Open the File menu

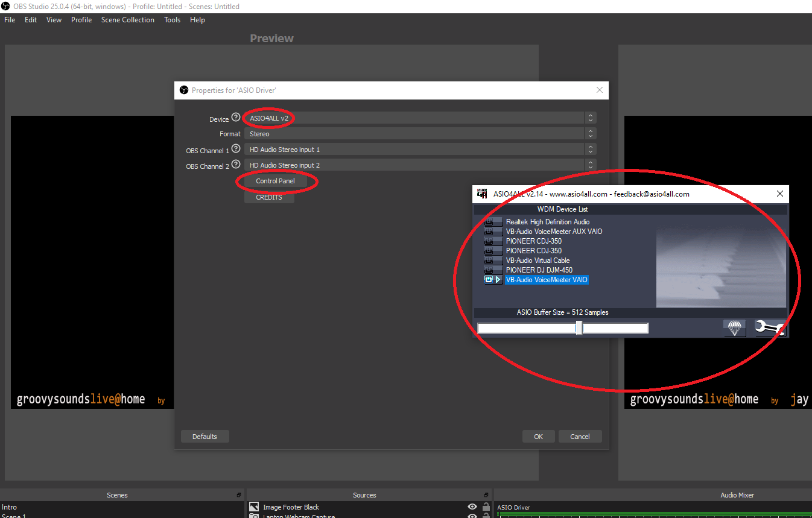[x=10, y=20]
